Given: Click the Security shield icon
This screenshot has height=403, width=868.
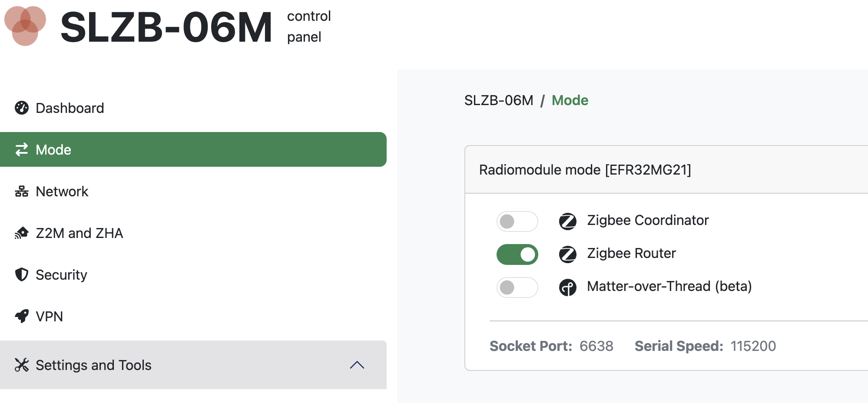Looking at the screenshot, I should 21,274.
